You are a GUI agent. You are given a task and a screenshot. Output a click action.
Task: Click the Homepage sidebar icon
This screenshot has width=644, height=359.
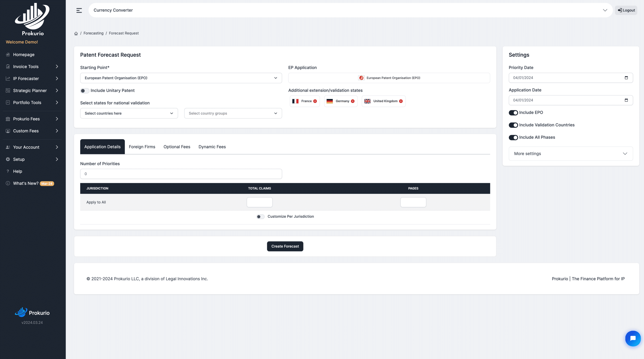(x=8, y=55)
